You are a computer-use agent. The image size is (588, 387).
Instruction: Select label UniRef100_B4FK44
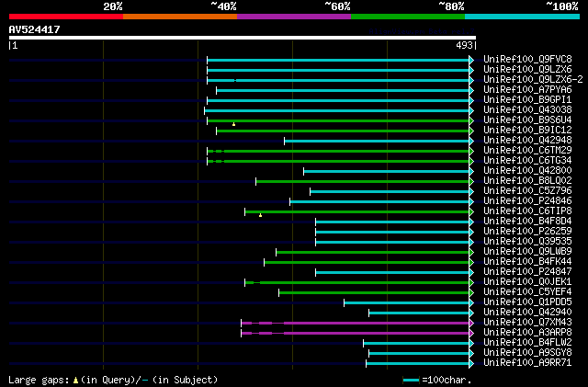[x=527, y=262]
